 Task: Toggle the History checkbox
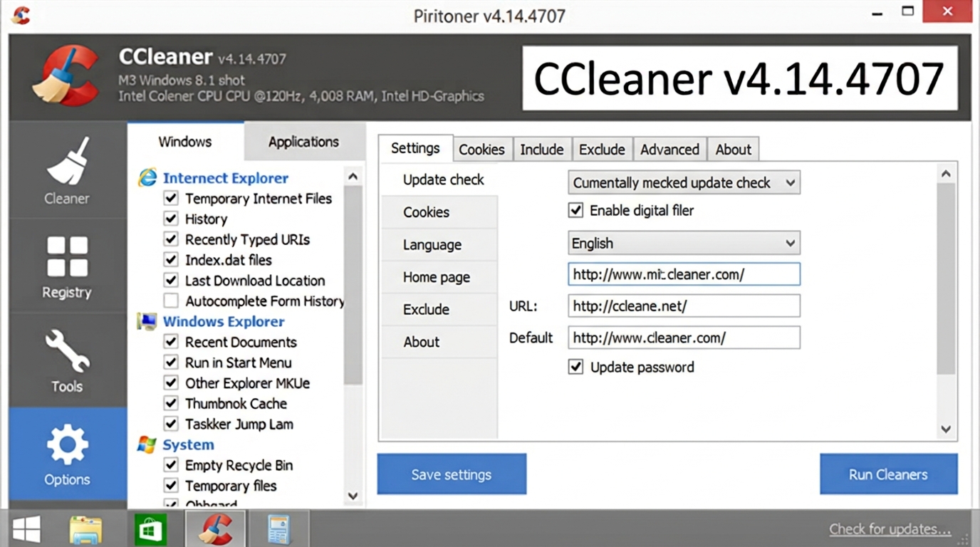coord(171,219)
